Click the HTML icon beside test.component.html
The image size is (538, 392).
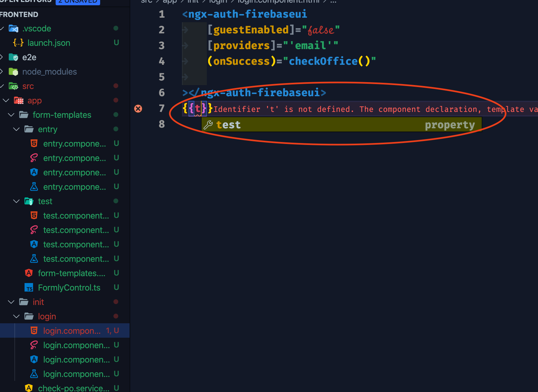[34, 215]
